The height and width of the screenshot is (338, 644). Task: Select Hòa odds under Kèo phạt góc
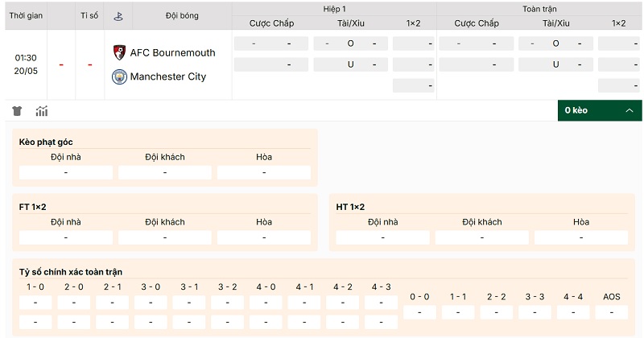pos(264,172)
